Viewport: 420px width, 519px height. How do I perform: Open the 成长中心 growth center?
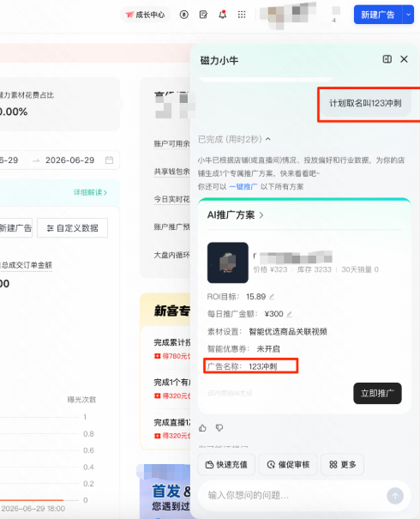click(x=145, y=15)
